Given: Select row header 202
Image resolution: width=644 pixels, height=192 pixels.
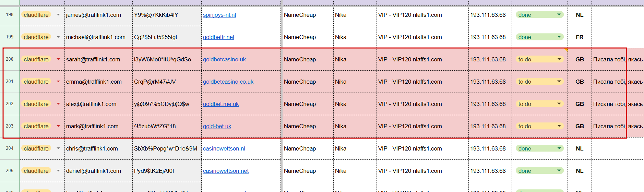Looking at the screenshot, I should (x=10, y=104).
